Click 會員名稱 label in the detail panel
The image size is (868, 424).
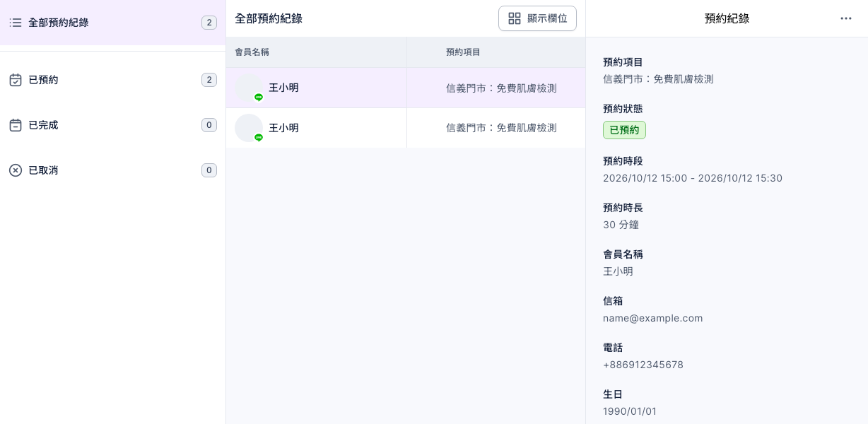click(623, 254)
